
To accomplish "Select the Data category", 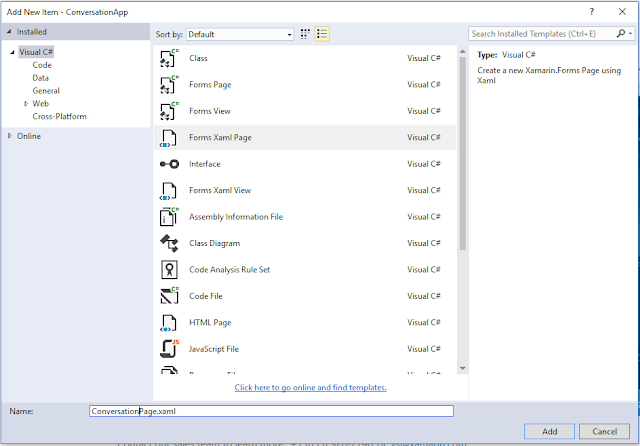I will 40,78.
